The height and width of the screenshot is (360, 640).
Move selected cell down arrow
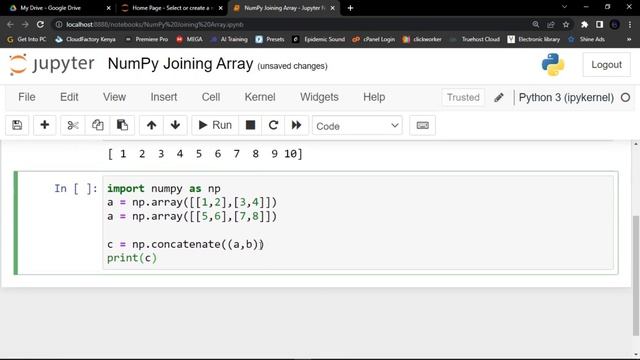pos(175,125)
